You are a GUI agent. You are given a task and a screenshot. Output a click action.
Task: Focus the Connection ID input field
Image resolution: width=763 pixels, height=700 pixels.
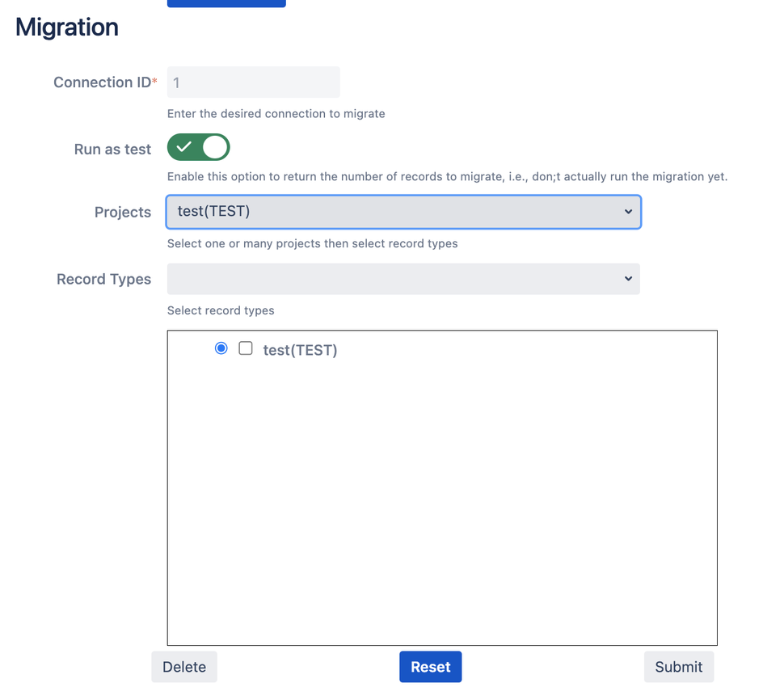tap(253, 82)
